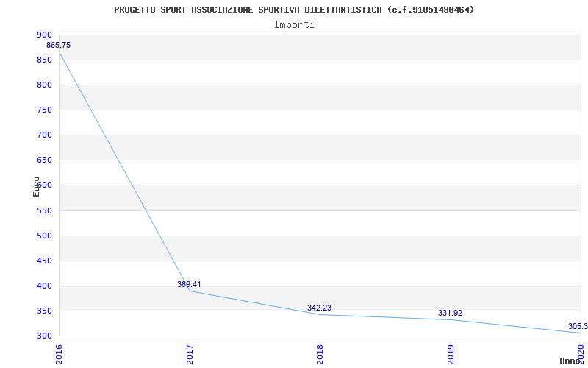Select the 342.23 data label
Viewport: 588px width, 368px height.
click(320, 308)
